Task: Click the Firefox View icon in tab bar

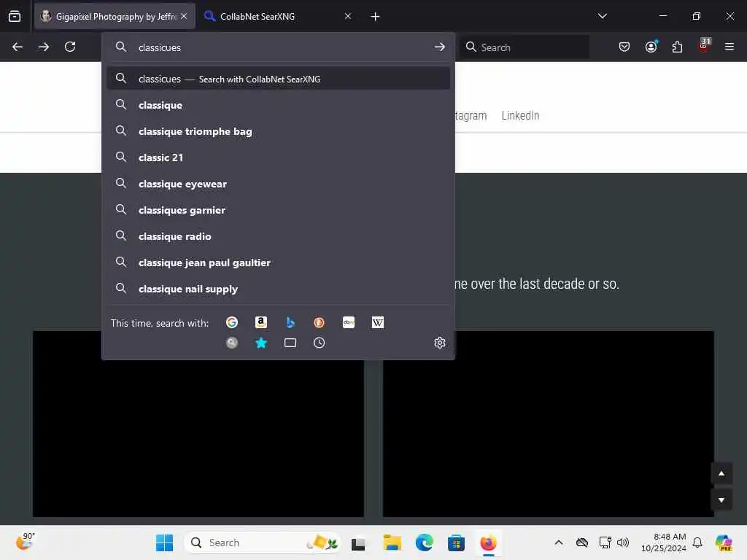Action: [x=15, y=17]
